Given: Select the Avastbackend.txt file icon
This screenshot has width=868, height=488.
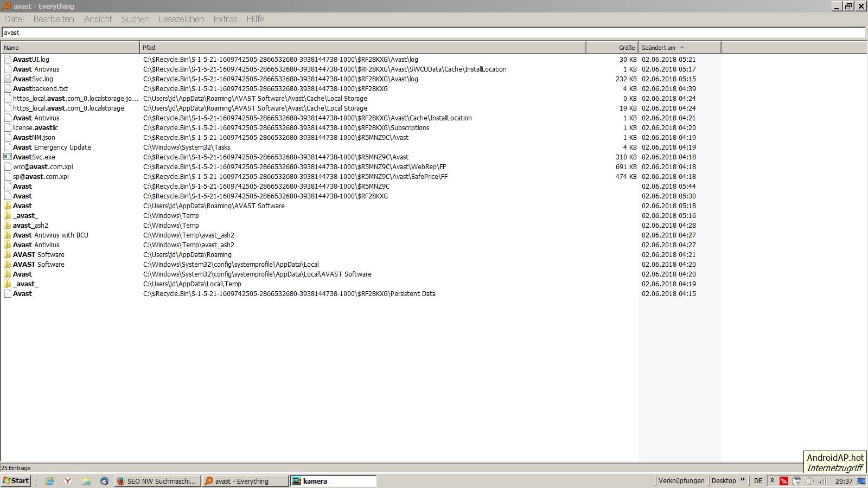Looking at the screenshot, I should point(8,89).
